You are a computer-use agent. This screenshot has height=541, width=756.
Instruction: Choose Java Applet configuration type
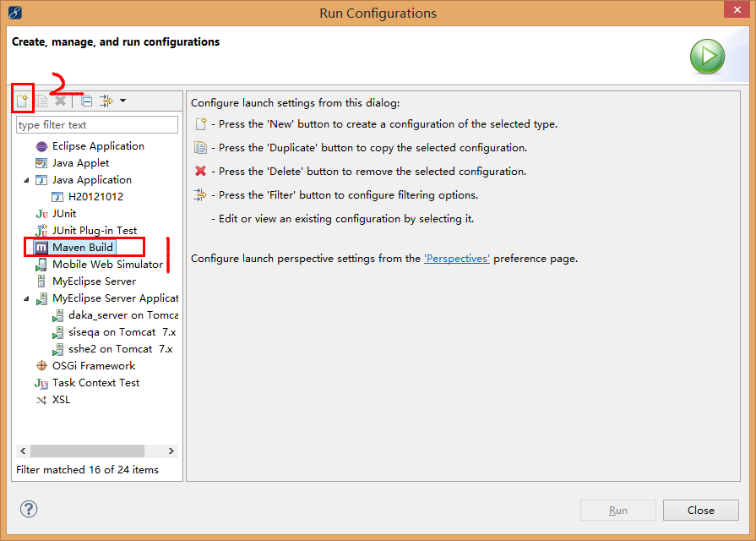[x=80, y=163]
